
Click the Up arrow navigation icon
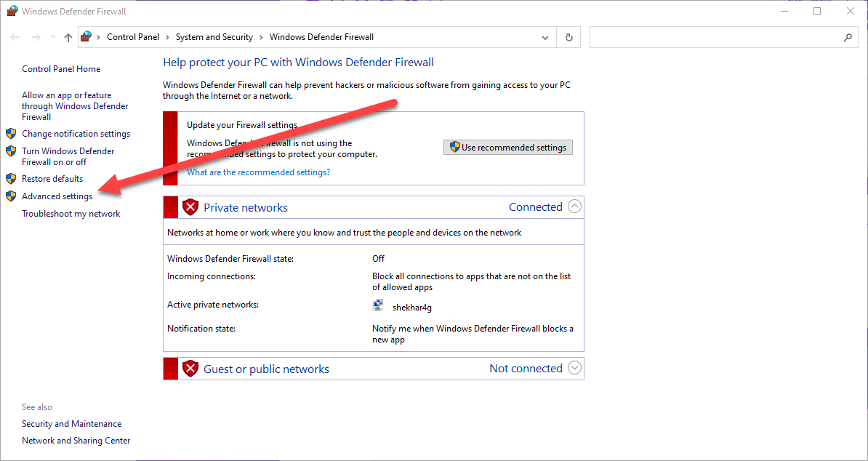tap(68, 37)
